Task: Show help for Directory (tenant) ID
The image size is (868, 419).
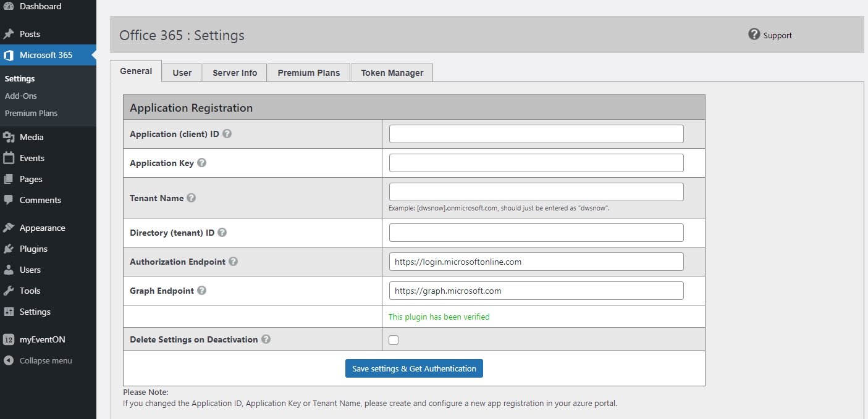Action: (222, 233)
